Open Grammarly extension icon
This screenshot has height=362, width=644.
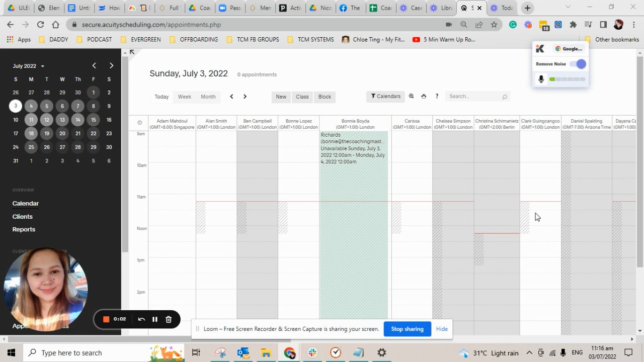click(513, 25)
